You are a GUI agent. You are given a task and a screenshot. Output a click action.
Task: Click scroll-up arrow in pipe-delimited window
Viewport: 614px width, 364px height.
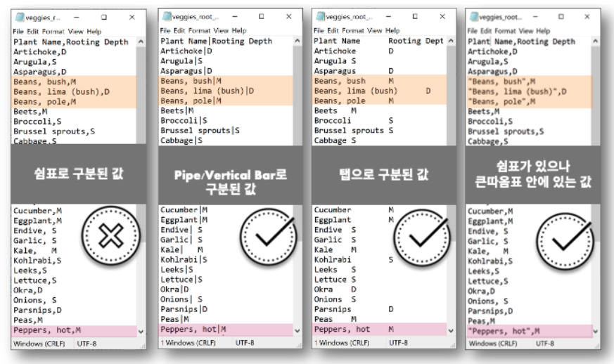(x=298, y=41)
